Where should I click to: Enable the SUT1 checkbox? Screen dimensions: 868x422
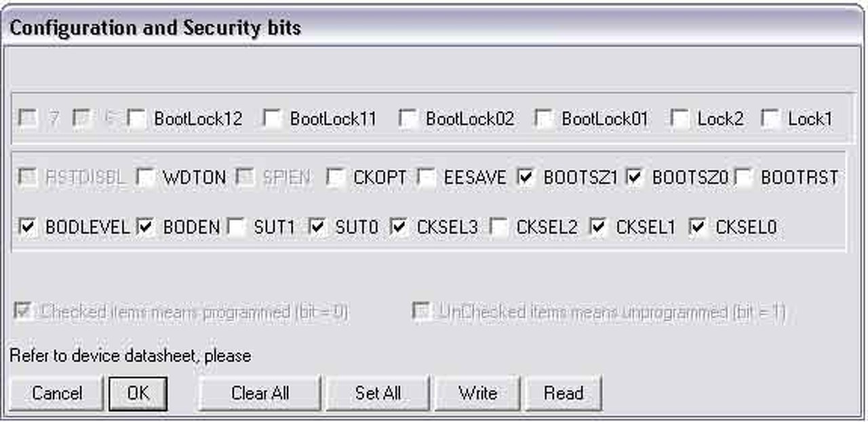(236, 228)
